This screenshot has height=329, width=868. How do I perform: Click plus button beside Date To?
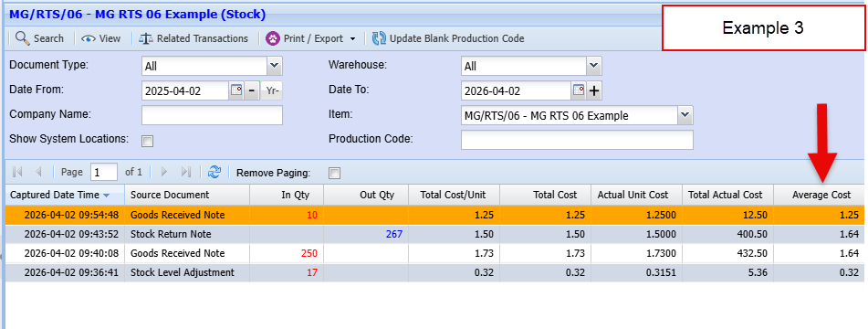tap(594, 90)
